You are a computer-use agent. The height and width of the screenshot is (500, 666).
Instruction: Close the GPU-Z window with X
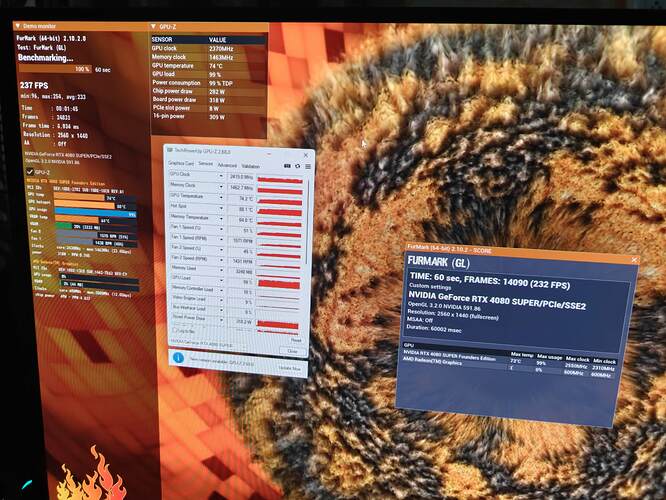[x=306, y=154]
